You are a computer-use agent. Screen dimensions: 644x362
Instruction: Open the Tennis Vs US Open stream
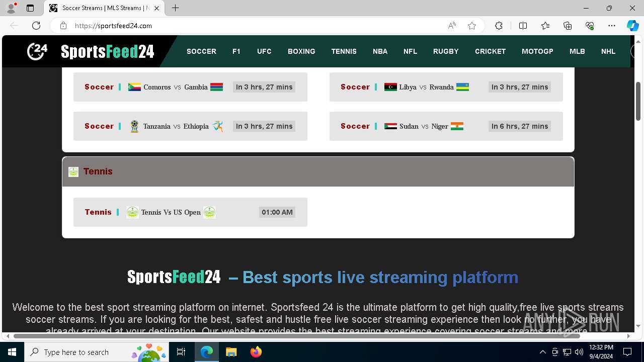[190, 212]
